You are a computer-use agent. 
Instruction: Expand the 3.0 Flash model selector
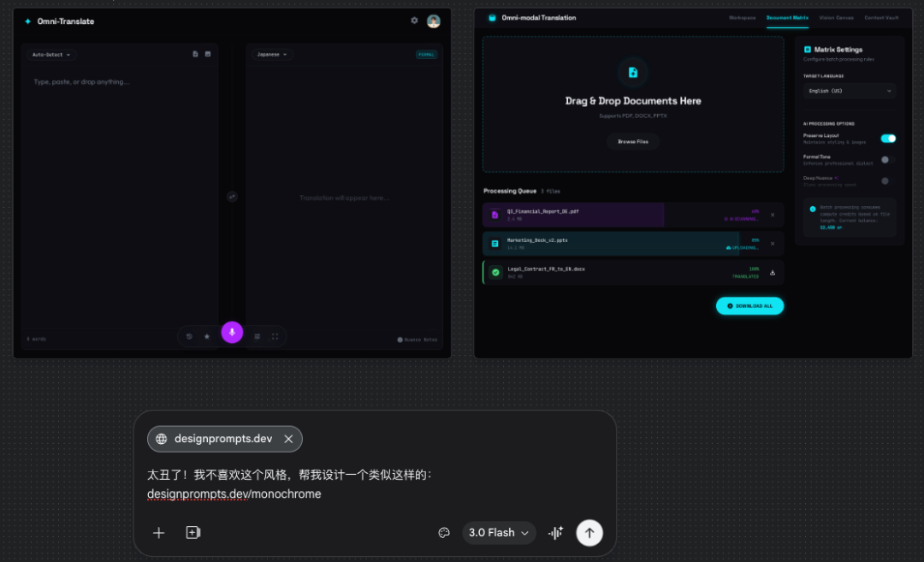click(x=499, y=533)
